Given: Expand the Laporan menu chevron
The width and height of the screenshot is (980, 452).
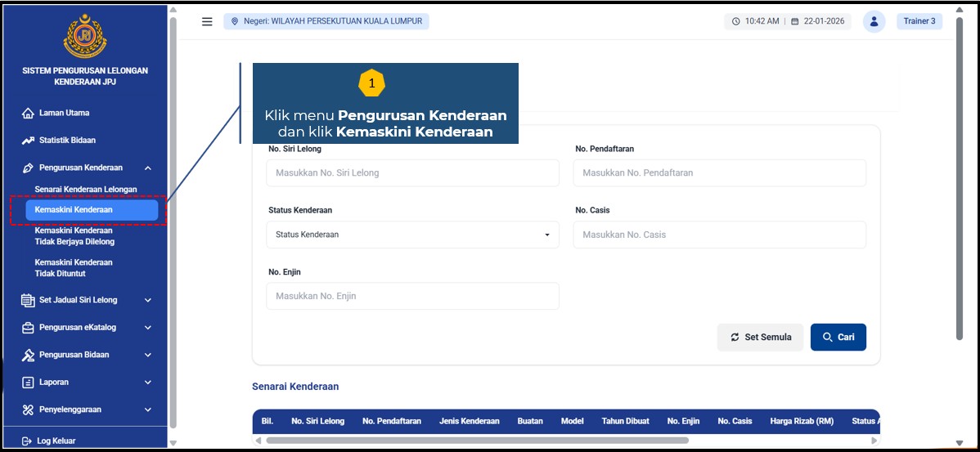Looking at the screenshot, I should (x=148, y=383).
